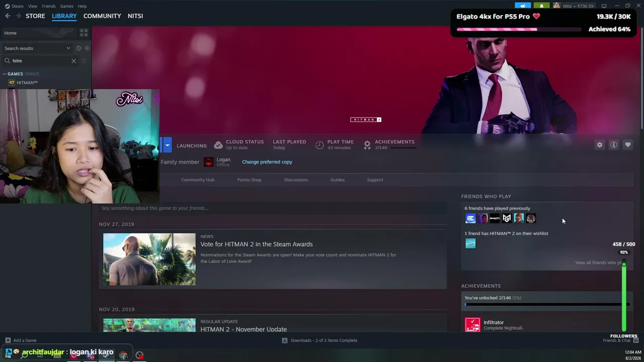This screenshot has width=644, height=362.
Task: Click the achievements gear badge icon
Action: point(367,145)
